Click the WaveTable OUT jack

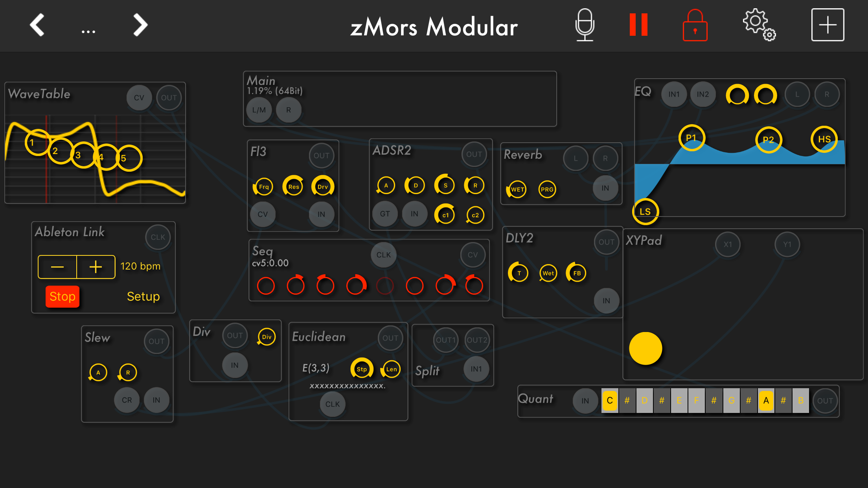coord(169,98)
